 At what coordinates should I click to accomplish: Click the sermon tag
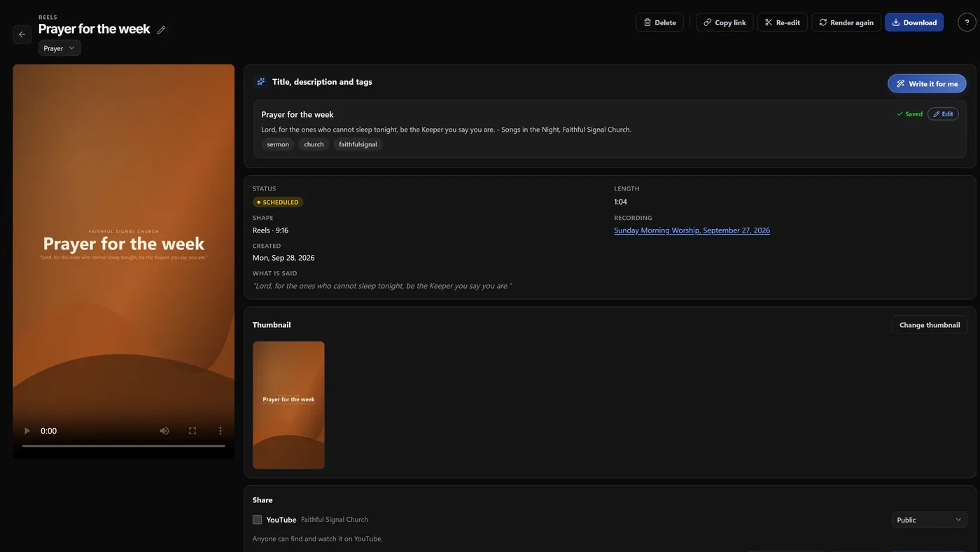point(278,144)
